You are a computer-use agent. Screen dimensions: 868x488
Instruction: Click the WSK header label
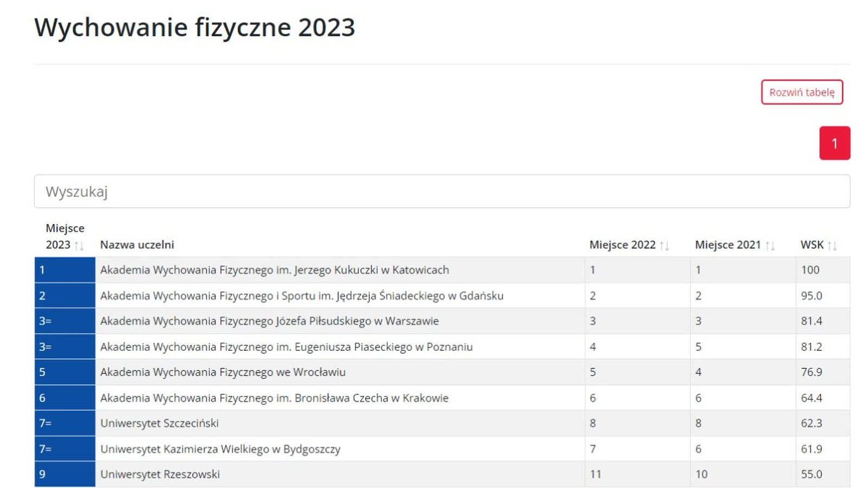(x=812, y=245)
